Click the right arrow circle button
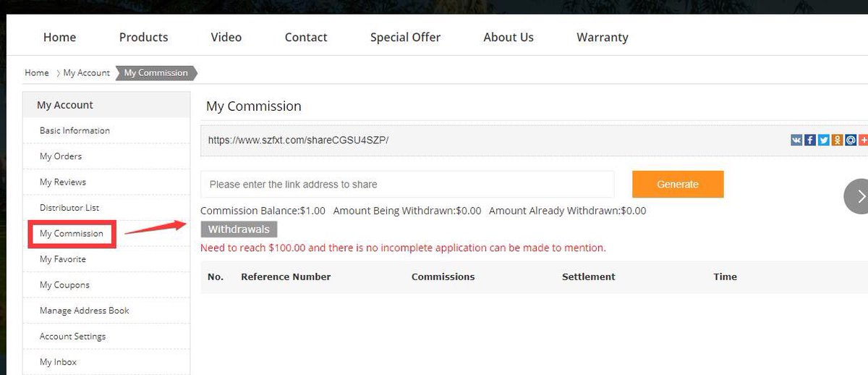 pyautogui.click(x=857, y=196)
